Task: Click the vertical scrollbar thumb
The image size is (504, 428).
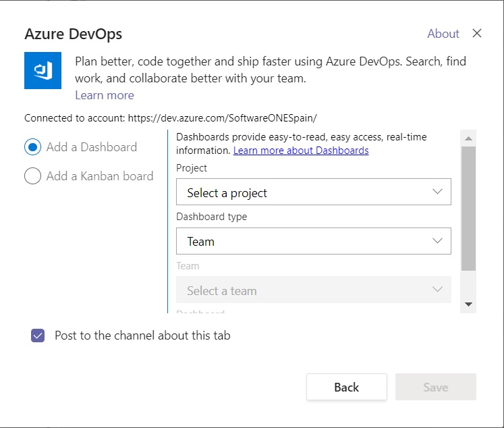Action: [x=468, y=209]
